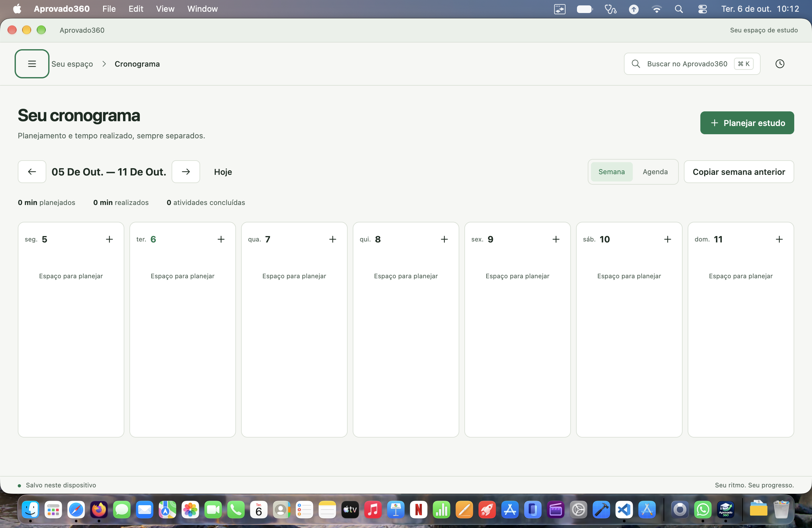Click the clock history icon
Image resolution: width=812 pixels, height=528 pixels.
(780, 64)
